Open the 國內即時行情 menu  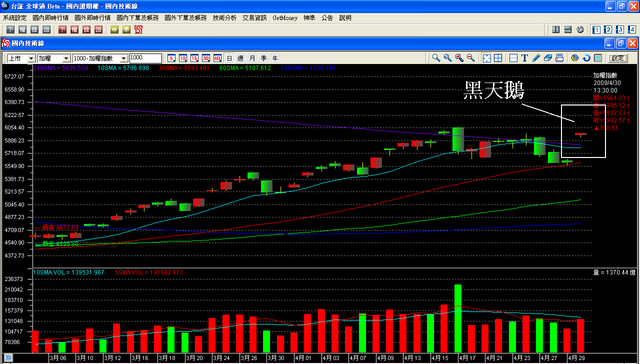(x=51, y=18)
